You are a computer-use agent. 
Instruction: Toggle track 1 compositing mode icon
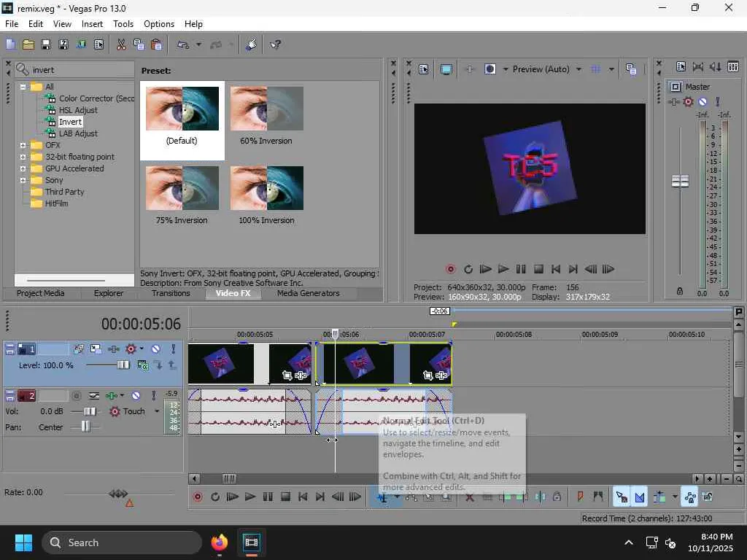click(142, 365)
